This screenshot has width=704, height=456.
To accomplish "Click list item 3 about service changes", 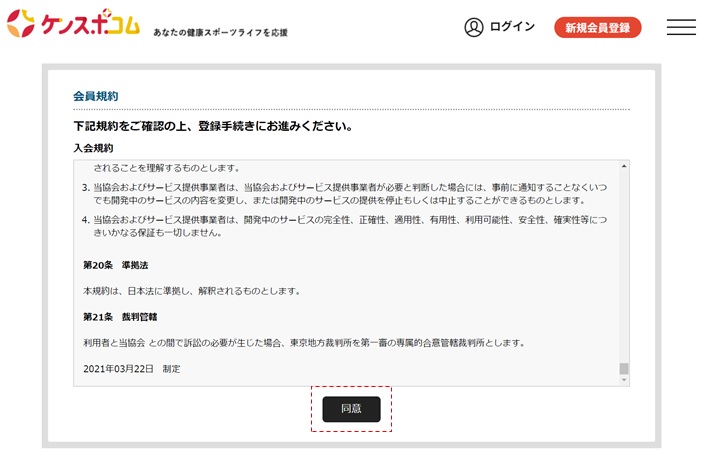I will 344,193.
